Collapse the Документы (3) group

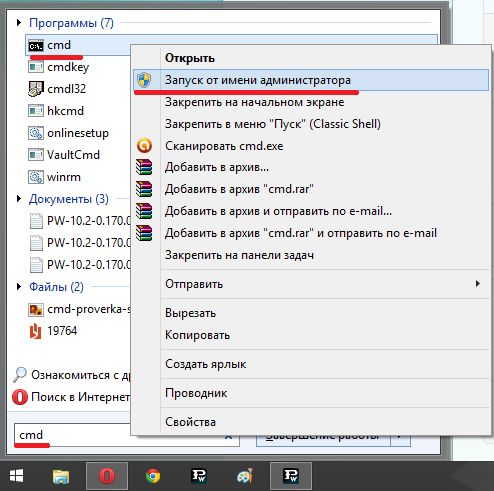19,199
